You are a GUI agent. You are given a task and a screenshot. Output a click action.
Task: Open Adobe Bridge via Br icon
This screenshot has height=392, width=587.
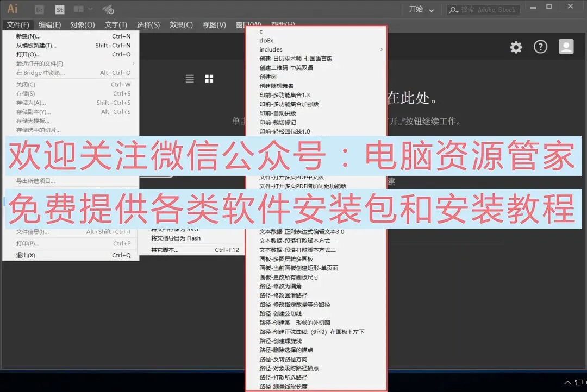(x=39, y=10)
